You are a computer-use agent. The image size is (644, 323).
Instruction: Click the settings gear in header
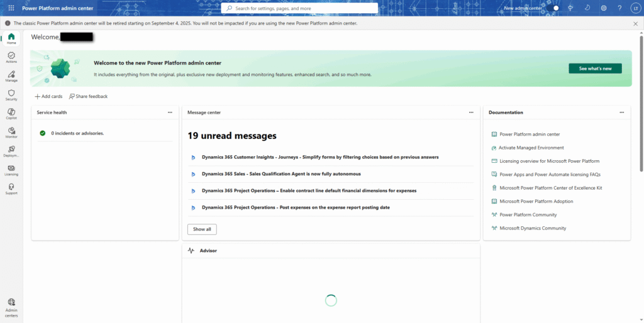coord(604,8)
